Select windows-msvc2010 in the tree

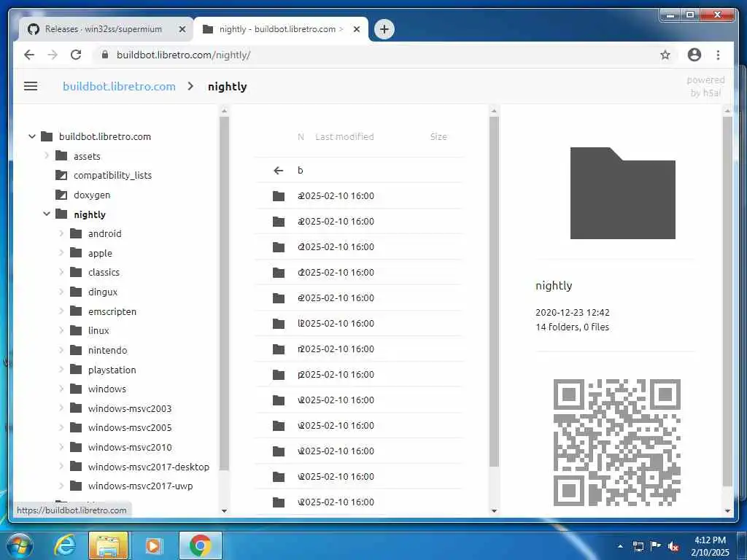(121, 447)
